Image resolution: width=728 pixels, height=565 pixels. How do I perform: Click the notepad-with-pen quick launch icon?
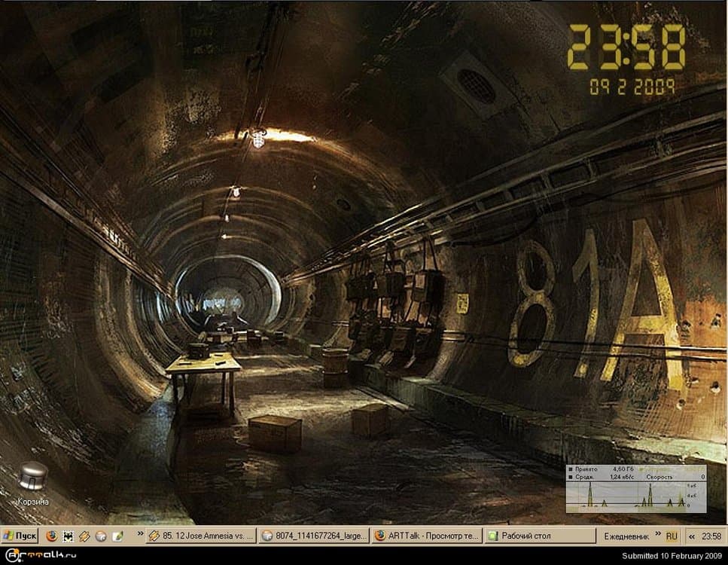[x=117, y=536]
